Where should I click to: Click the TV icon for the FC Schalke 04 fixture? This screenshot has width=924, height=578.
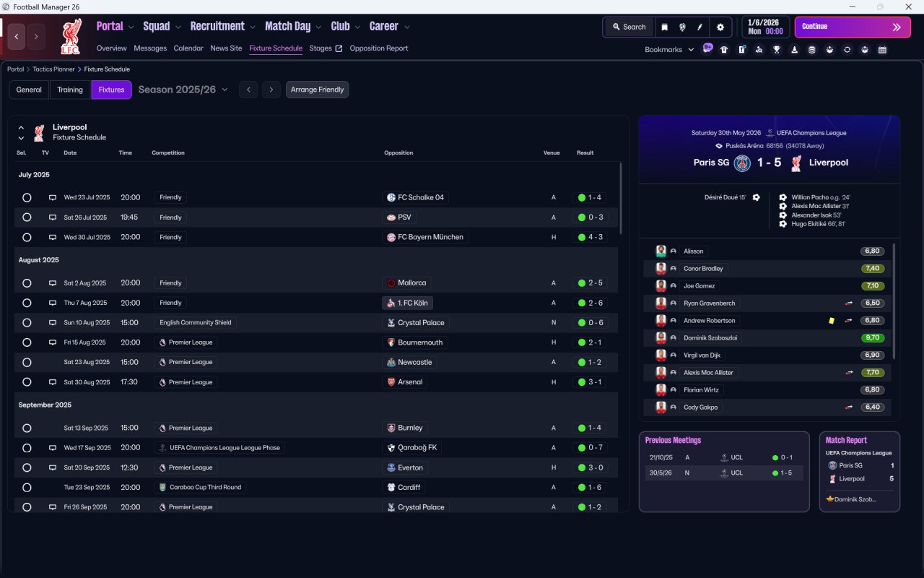53,197
